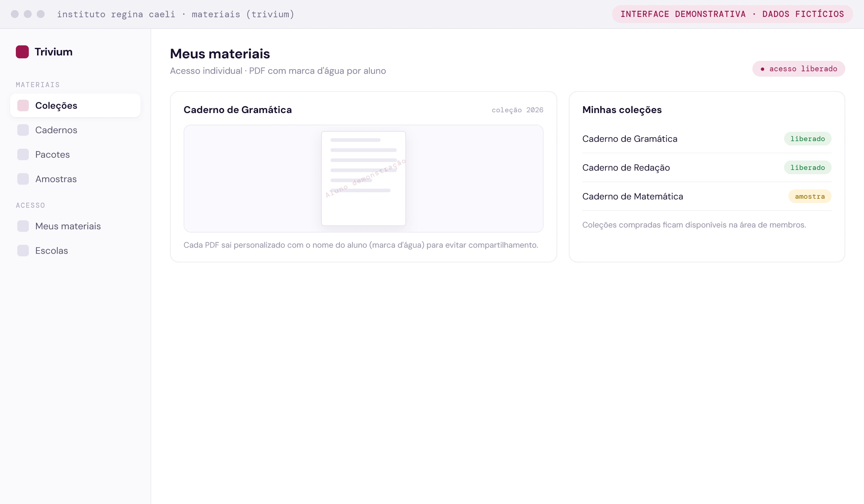Viewport: 864px width, 504px height.
Task: Click the Cadernos sidebar icon
Action: (x=23, y=130)
